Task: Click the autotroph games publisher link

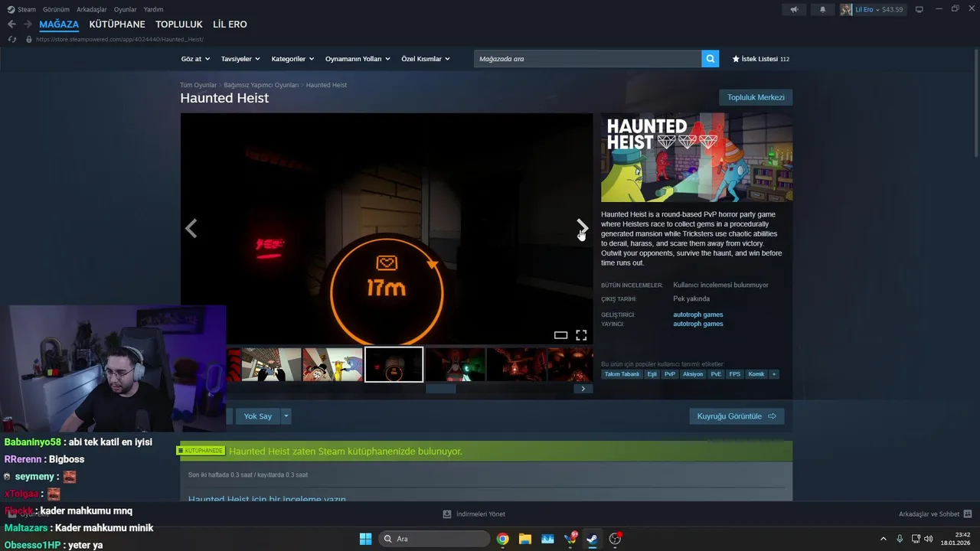Action: [698, 324]
